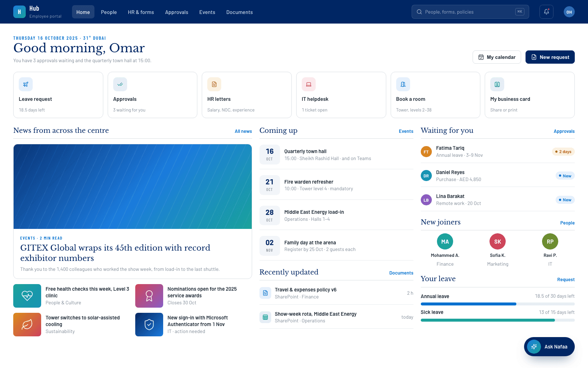Open the OH user avatar menu
This screenshot has height=368, width=588.
tap(569, 12)
